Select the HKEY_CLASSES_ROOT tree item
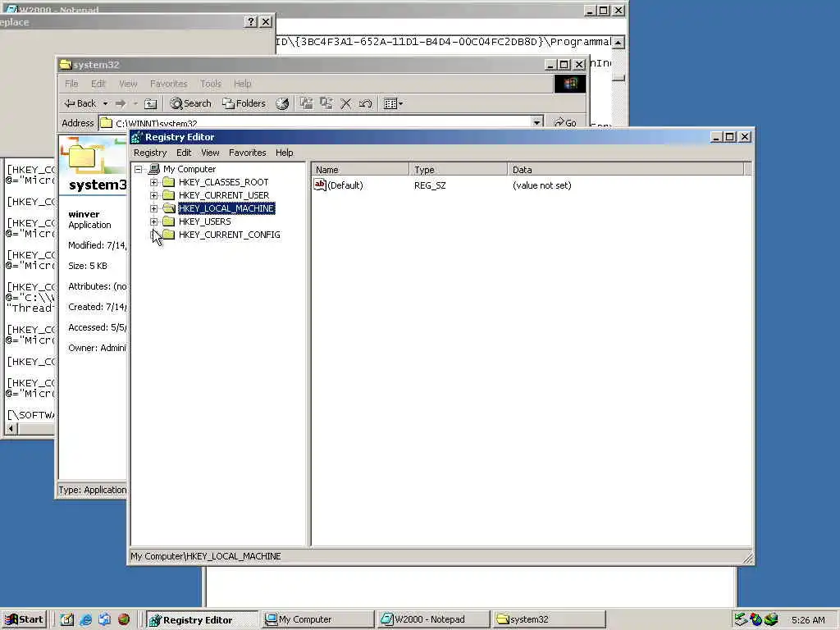840x630 pixels. (223, 182)
